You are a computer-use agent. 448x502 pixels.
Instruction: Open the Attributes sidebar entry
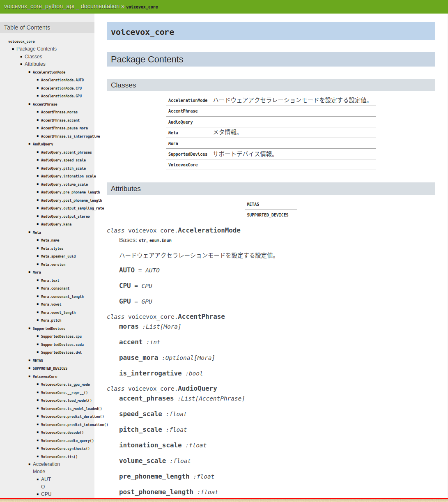35,64
